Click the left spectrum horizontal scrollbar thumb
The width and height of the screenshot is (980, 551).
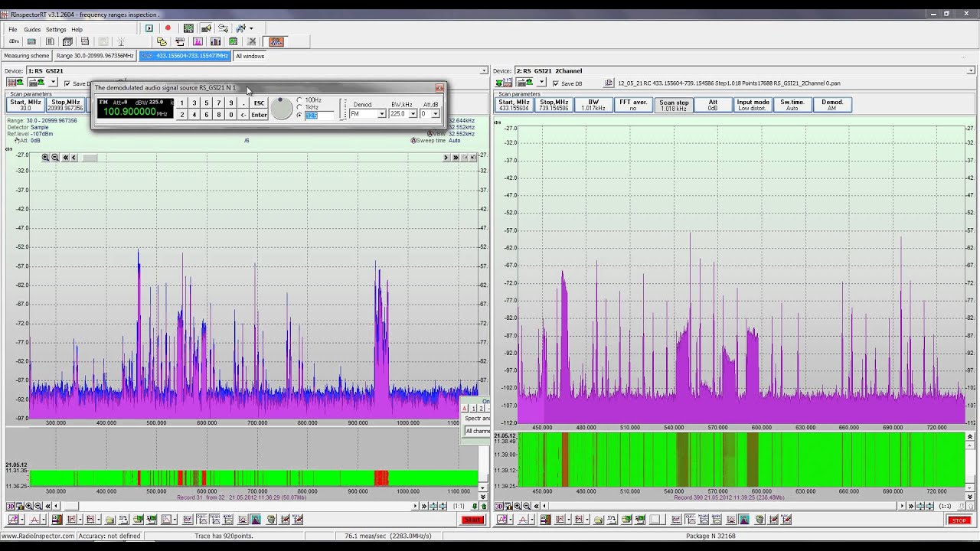coord(90,158)
